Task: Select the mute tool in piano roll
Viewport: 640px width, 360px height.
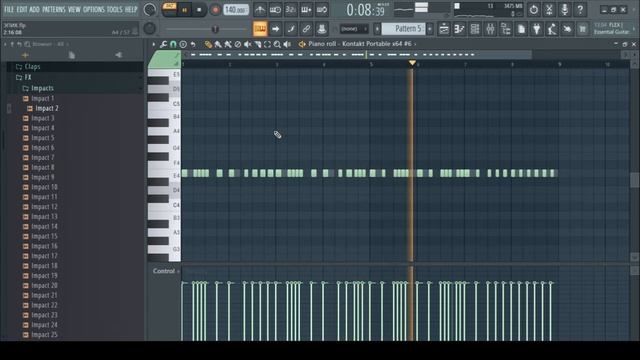Action: [x=247, y=44]
